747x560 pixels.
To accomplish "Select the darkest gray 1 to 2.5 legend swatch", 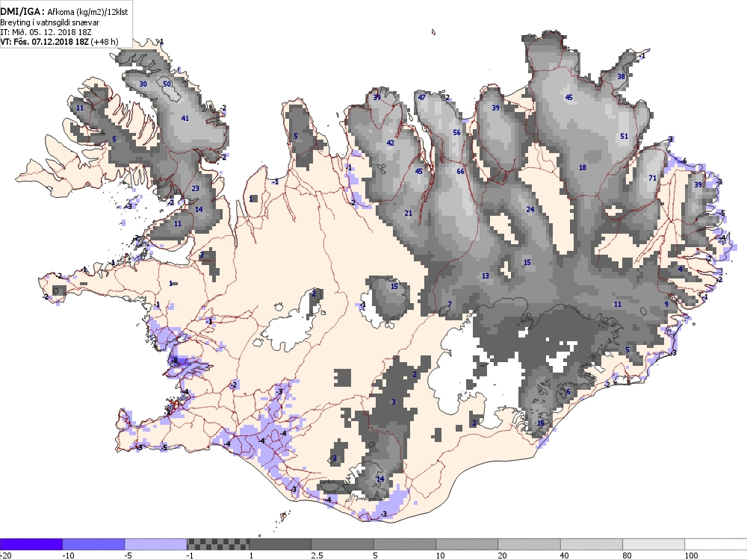I will coord(280,544).
